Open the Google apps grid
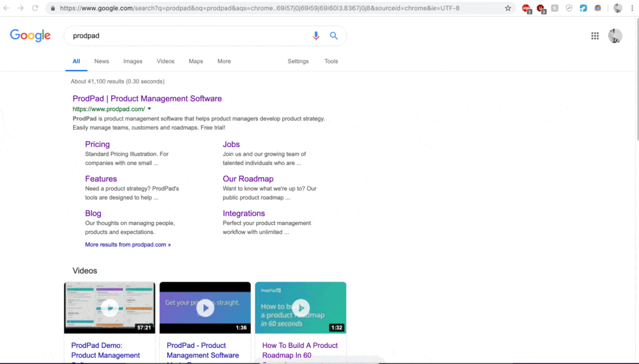639x364 pixels. [595, 36]
